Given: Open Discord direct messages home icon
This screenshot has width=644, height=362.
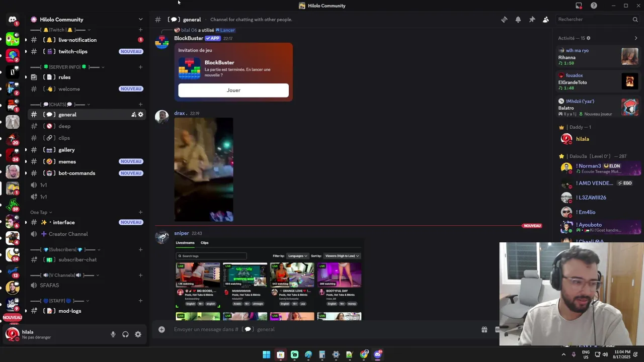Looking at the screenshot, I should pyautogui.click(x=13, y=20).
